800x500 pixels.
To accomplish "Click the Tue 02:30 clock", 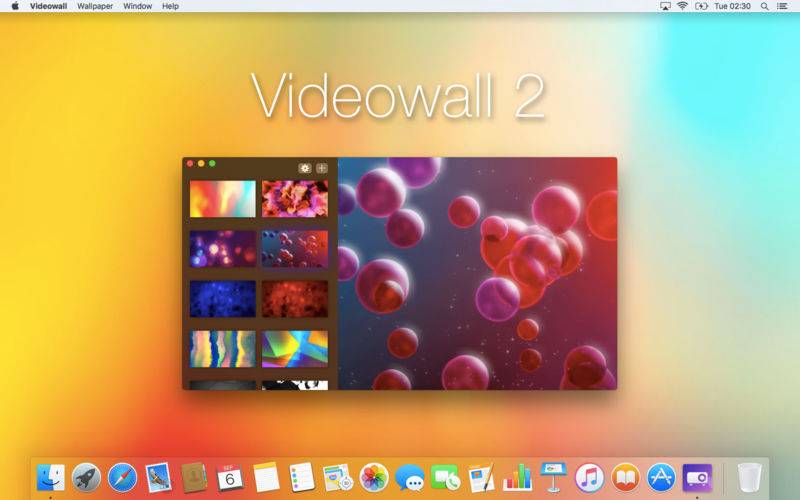I will pyautogui.click(x=732, y=6).
